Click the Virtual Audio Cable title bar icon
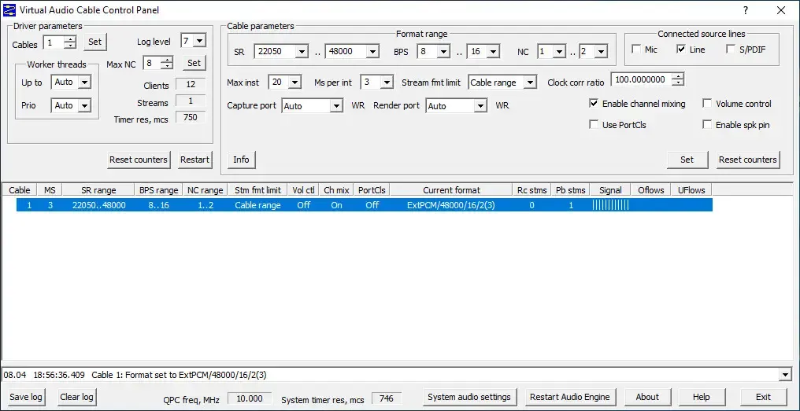Viewport: 800px width, 411px height. (9, 10)
